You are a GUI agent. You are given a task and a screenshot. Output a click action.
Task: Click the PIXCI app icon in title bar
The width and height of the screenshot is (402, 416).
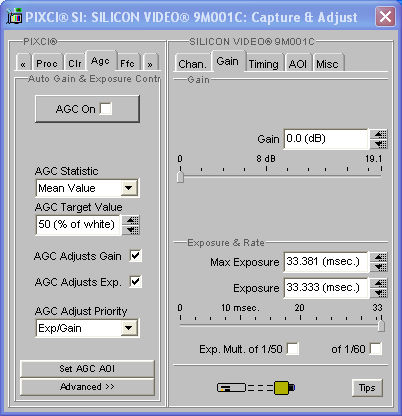tap(14, 16)
